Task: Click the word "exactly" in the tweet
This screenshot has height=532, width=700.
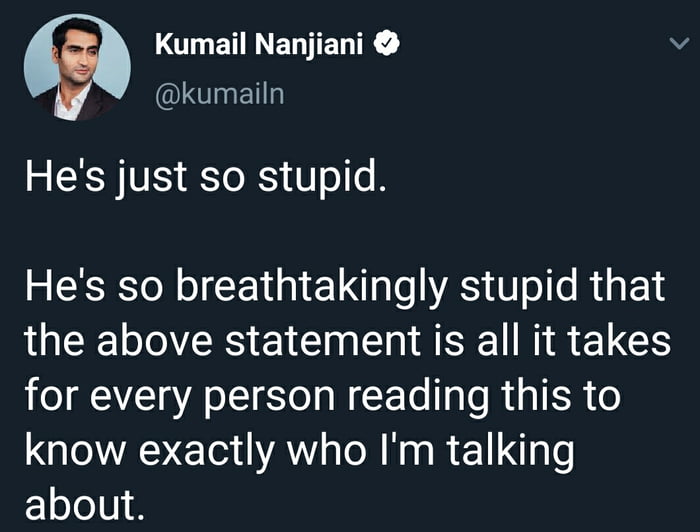Action: pyautogui.click(x=213, y=450)
